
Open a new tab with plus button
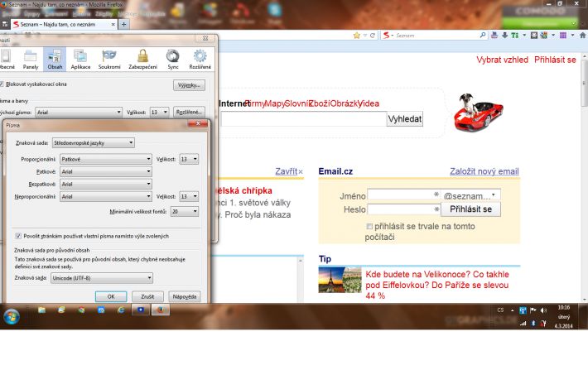tap(123, 24)
